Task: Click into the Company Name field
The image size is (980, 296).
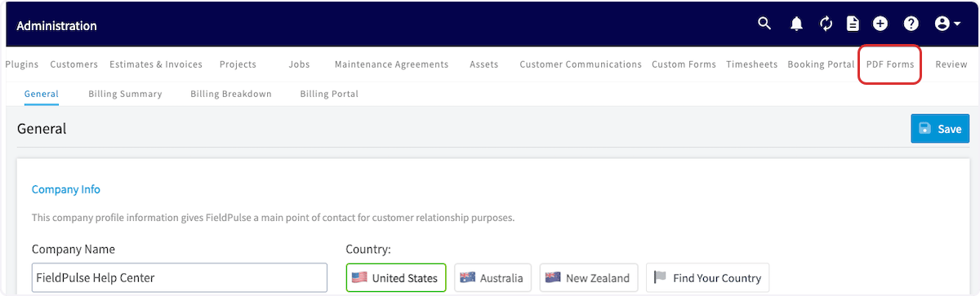Action: point(180,277)
